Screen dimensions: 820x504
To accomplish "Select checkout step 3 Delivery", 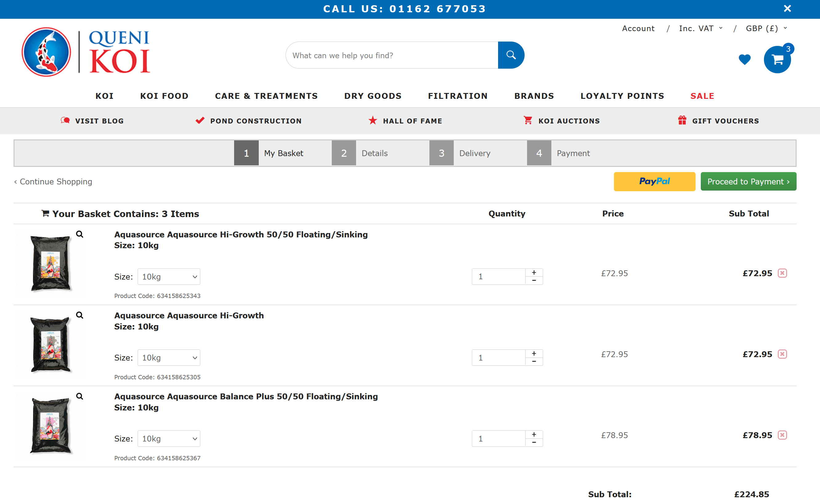I will [460, 153].
